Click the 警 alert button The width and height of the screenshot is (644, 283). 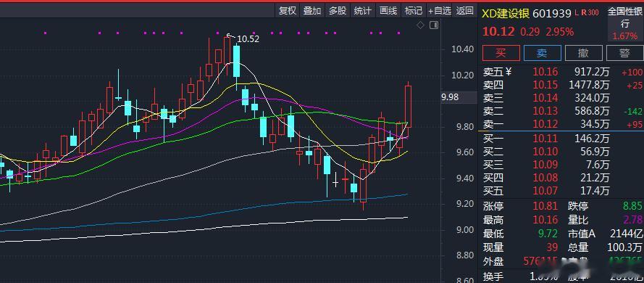(x=624, y=53)
